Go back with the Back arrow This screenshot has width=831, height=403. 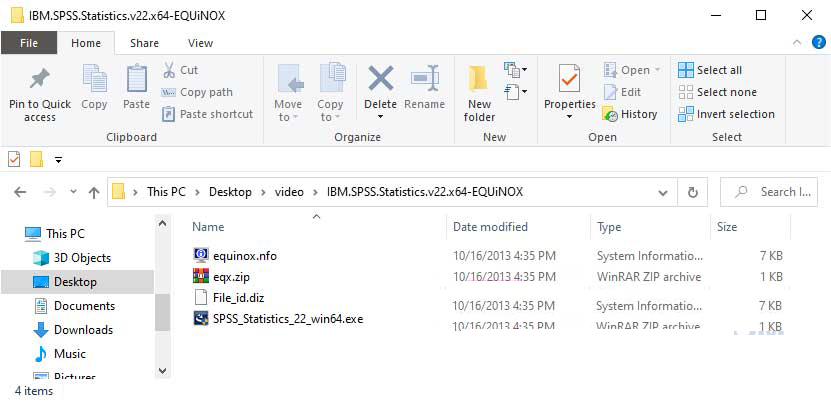(x=20, y=192)
